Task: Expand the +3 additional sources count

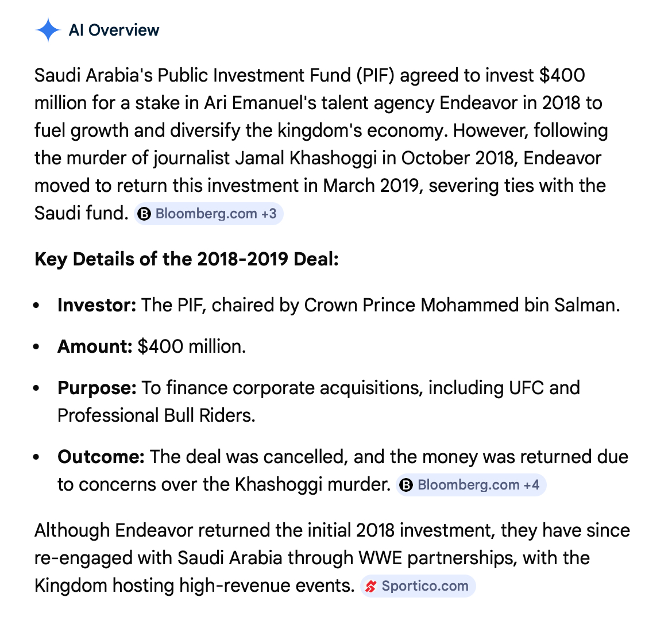Action: point(269,214)
